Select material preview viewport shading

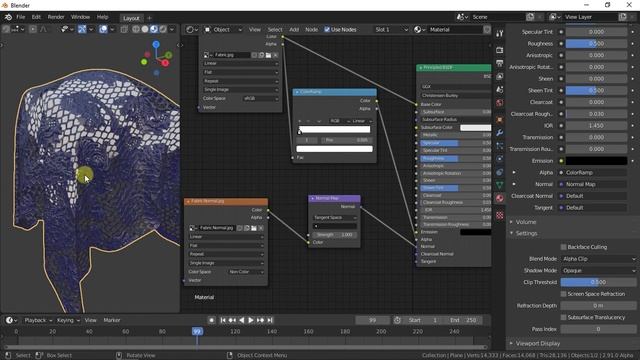tap(154, 29)
